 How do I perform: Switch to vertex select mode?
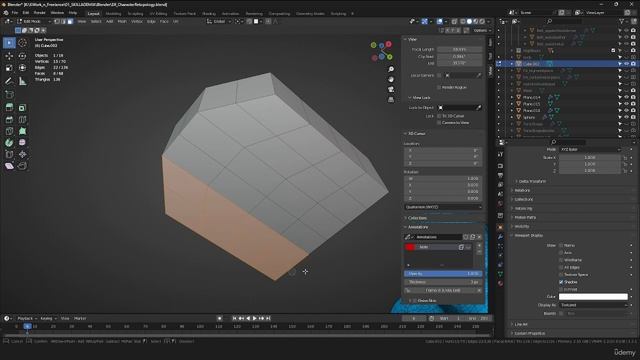point(57,21)
